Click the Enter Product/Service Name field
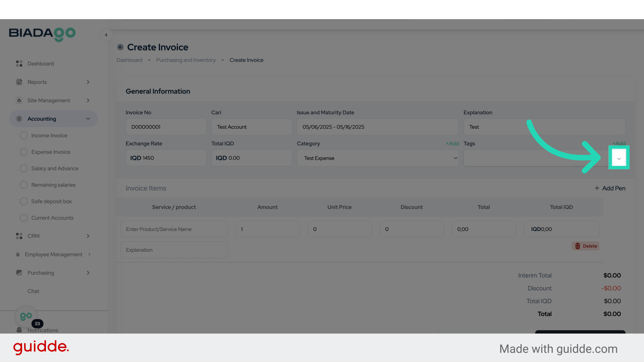Viewport: 644px width, 362px height. click(x=174, y=229)
